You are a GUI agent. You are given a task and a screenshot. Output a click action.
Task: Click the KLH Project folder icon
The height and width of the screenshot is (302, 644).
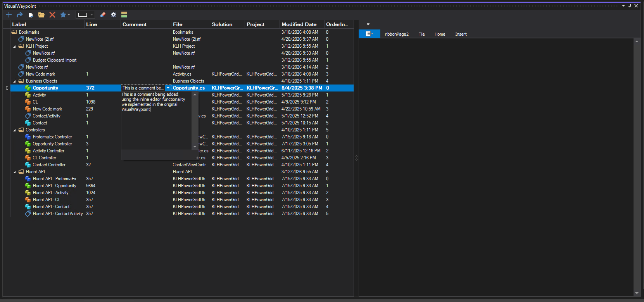pos(21,46)
